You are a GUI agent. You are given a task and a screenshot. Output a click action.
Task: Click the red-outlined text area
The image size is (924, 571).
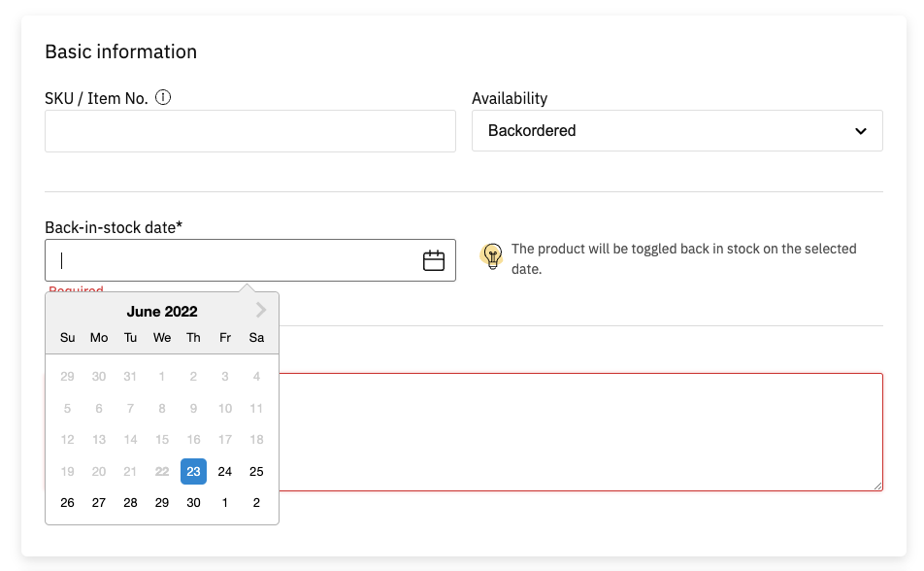tap(581, 432)
